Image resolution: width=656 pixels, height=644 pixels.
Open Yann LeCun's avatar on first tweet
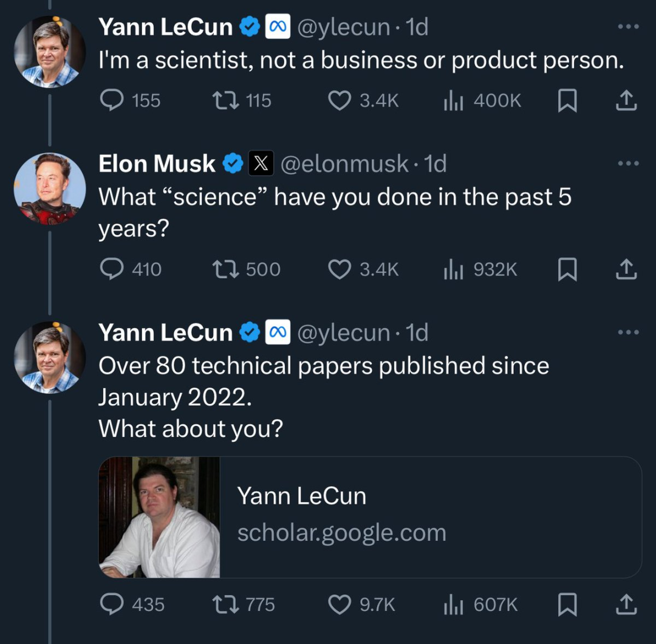(x=50, y=52)
